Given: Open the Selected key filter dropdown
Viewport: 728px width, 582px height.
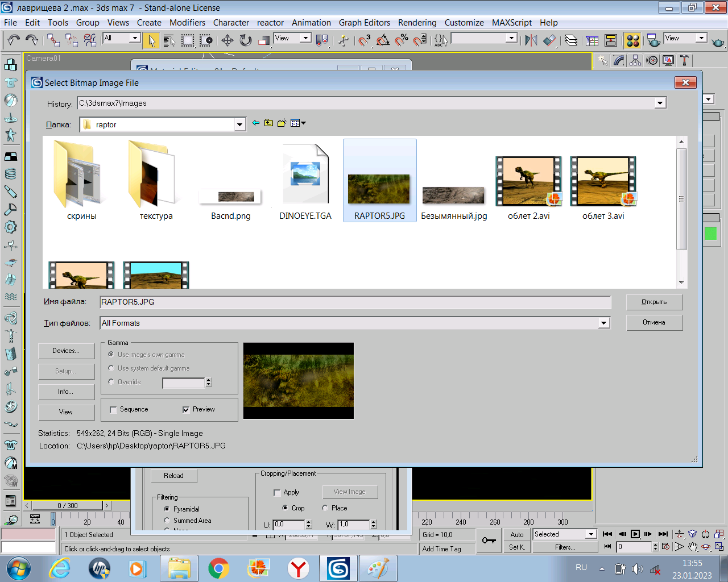Looking at the screenshot, I should (591, 534).
